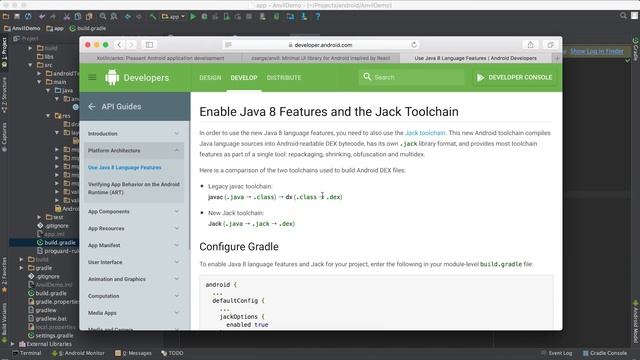Reload the page in Safari
This screenshot has width=640, height=360.
pos(414,45)
